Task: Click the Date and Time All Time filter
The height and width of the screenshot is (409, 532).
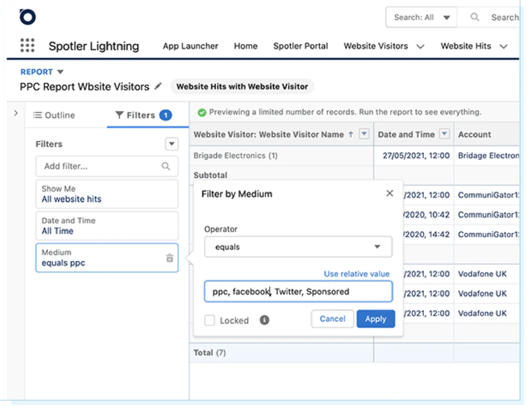Action: click(107, 226)
